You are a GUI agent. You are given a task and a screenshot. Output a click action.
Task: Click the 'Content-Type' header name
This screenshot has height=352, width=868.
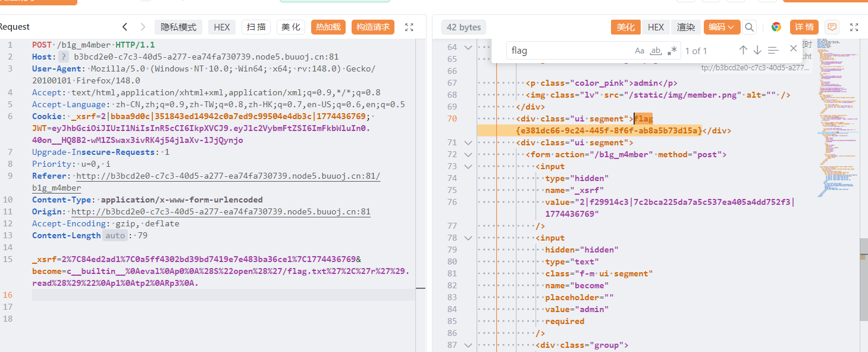tap(61, 200)
